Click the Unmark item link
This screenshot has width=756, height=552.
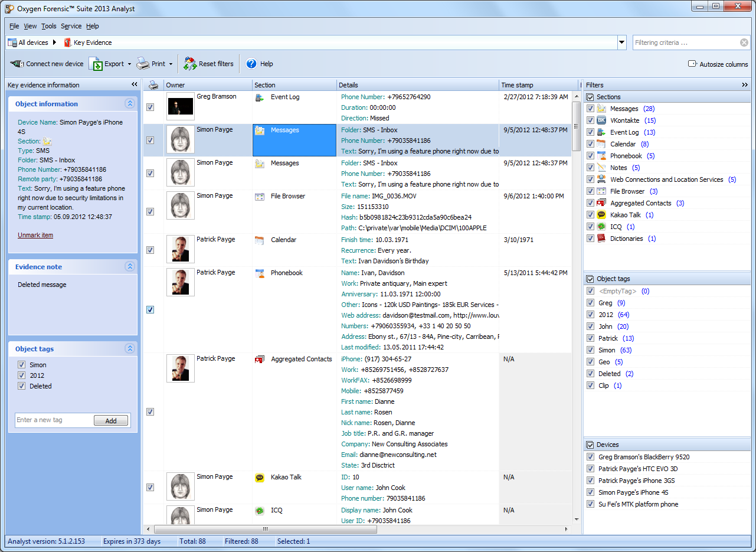coord(35,235)
